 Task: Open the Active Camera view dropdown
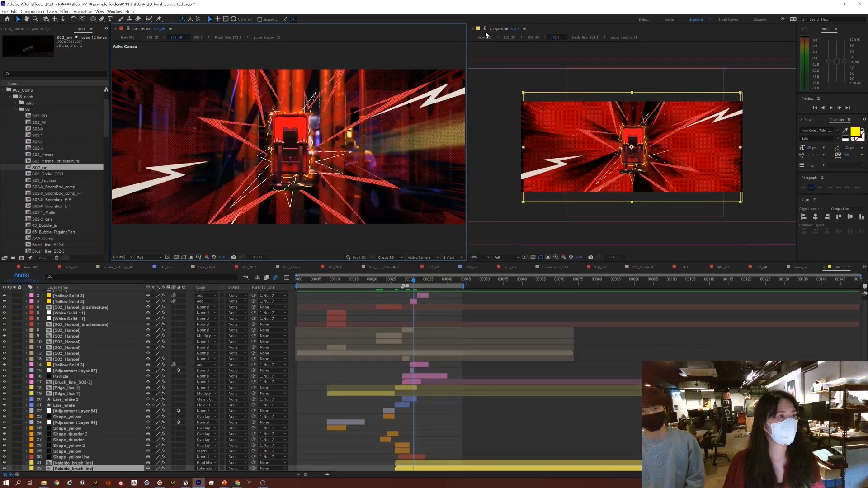coord(423,258)
